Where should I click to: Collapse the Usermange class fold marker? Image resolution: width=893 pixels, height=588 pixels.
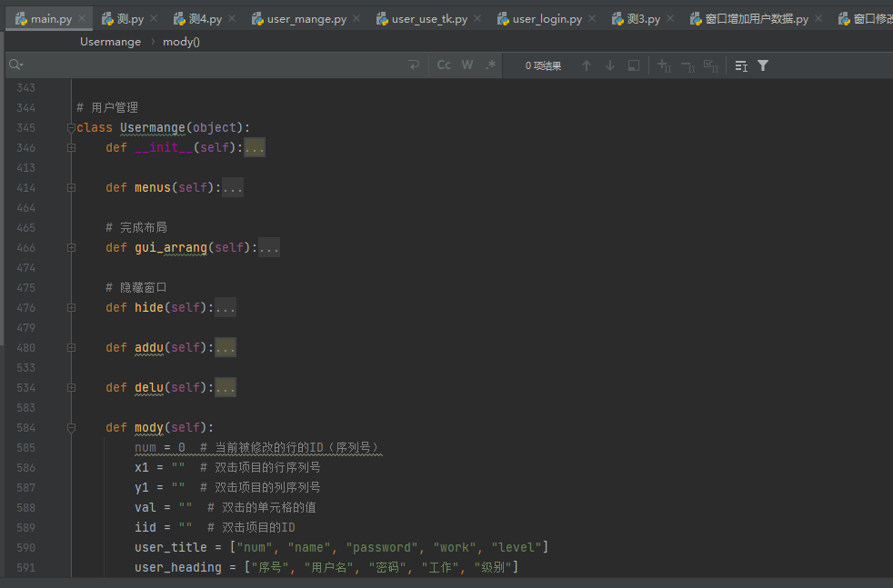pyautogui.click(x=71, y=128)
